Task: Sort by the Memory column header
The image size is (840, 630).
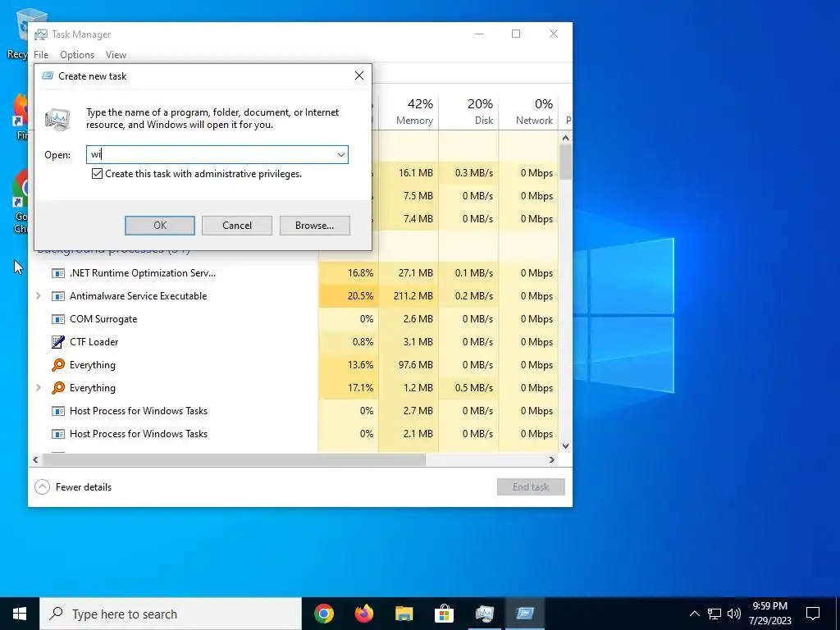Action: [x=409, y=112]
